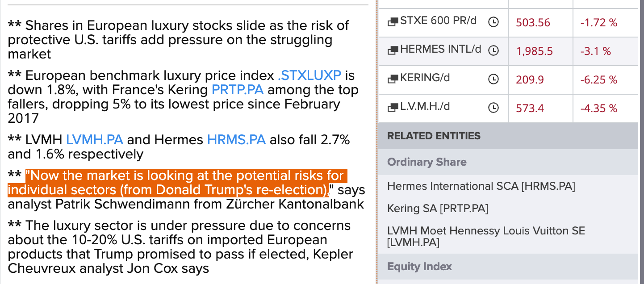Select Hermes International SCA [HRMS.PA] entity
The image size is (644, 284).
pyautogui.click(x=481, y=186)
